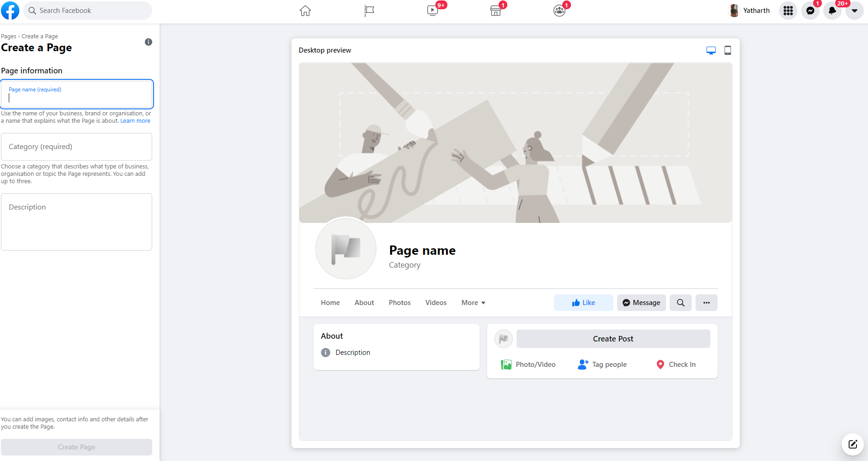Switch to desktop preview mode
The height and width of the screenshot is (461, 868).
pyautogui.click(x=711, y=50)
